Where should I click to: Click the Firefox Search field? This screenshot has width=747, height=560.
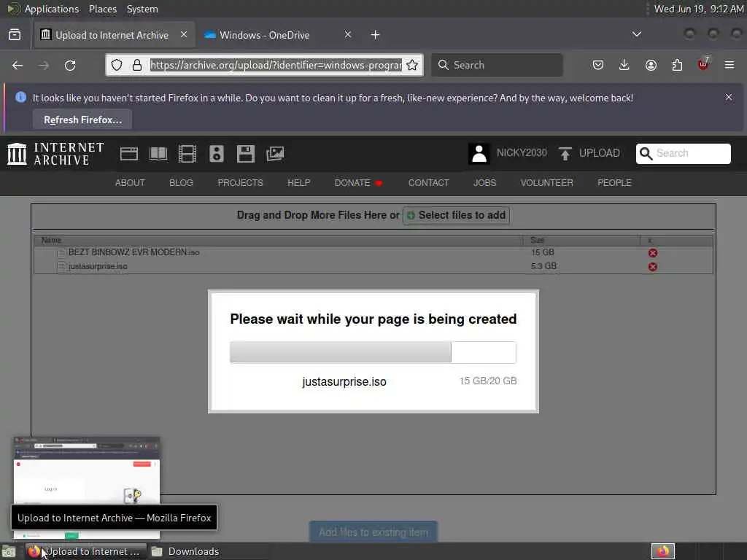click(x=497, y=65)
